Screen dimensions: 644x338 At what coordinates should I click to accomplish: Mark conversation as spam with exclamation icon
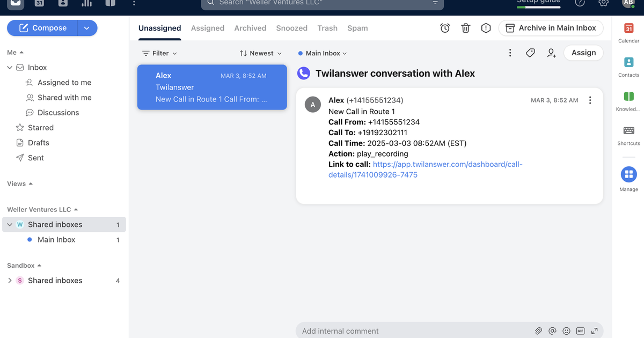point(486,28)
